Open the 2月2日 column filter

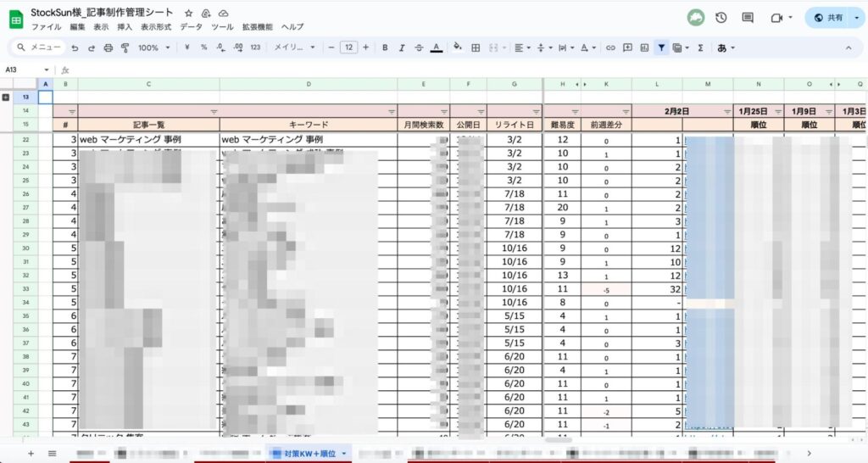pyautogui.click(x=727, y=112)
